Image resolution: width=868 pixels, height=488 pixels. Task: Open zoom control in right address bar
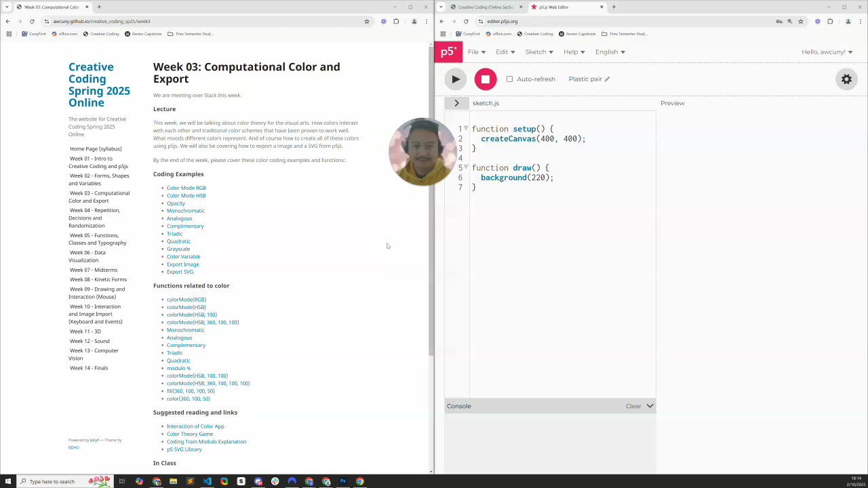coord(789,21)
